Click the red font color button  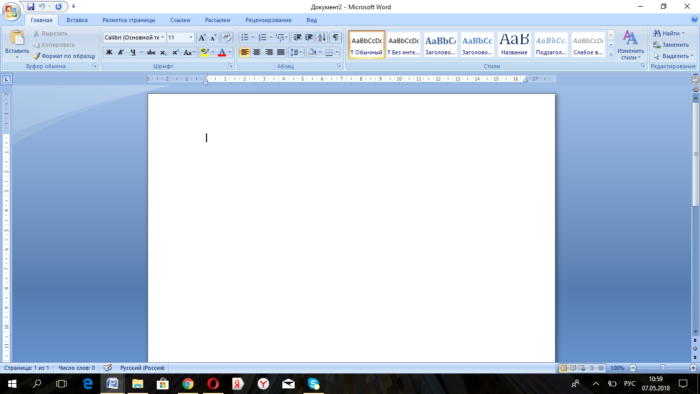[x=222, y=52]
